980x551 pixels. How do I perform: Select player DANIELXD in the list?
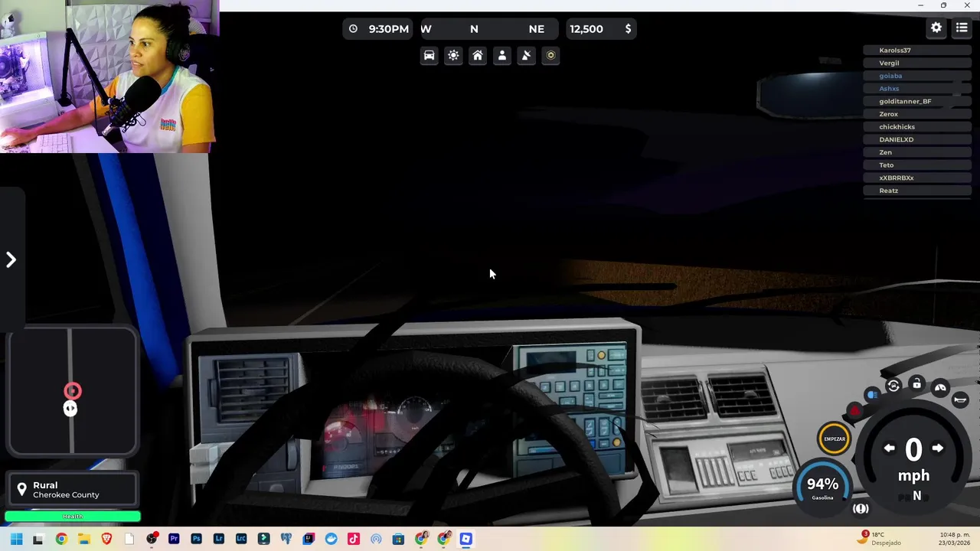click(x=917, y=140)
